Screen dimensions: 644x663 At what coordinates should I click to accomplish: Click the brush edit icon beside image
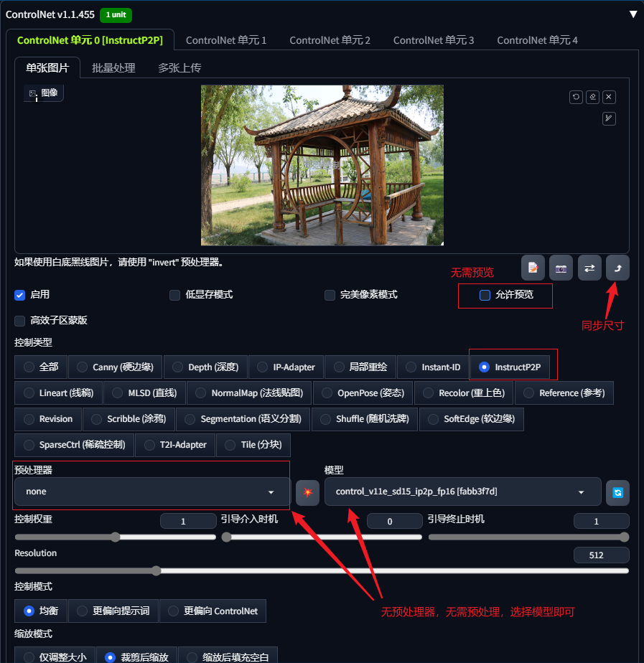[x=609, y=118]
